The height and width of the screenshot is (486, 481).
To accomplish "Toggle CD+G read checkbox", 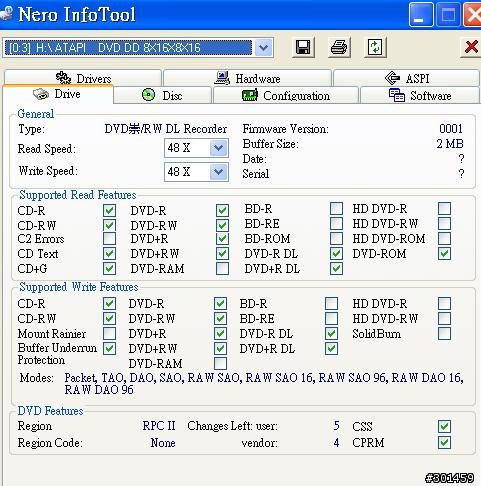I will coord(109,268).
